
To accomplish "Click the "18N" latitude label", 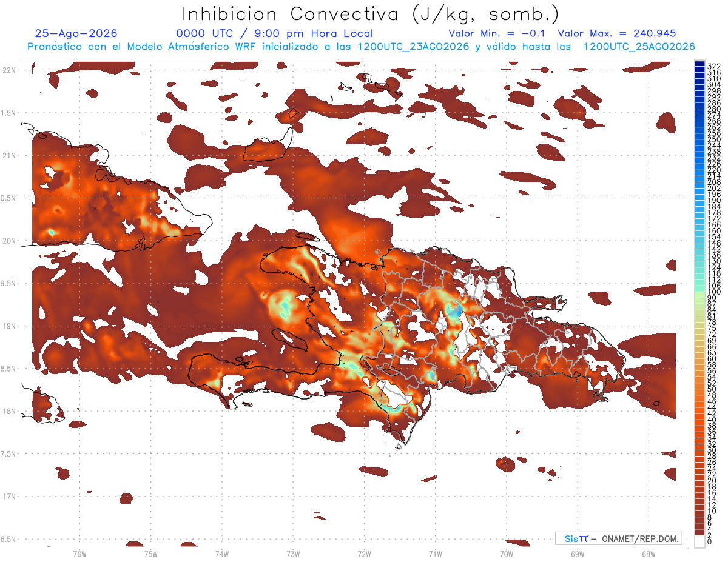I will pyautogui.click(x=9, y=411).
